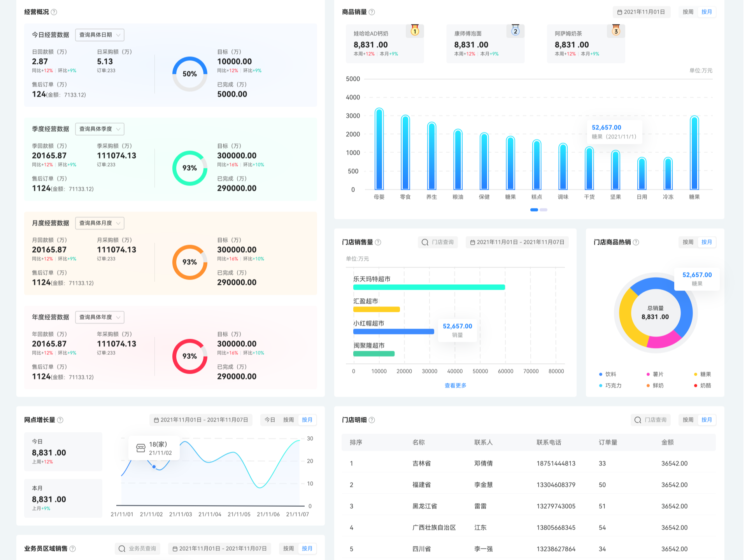Select 按周 in 门店明细

(688, 420)
